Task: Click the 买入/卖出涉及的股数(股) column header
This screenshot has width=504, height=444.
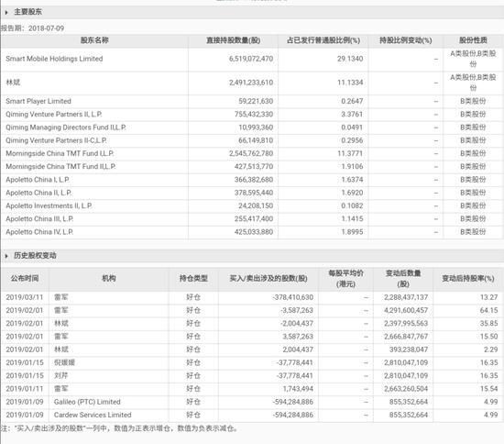Action: pos(268,279)
